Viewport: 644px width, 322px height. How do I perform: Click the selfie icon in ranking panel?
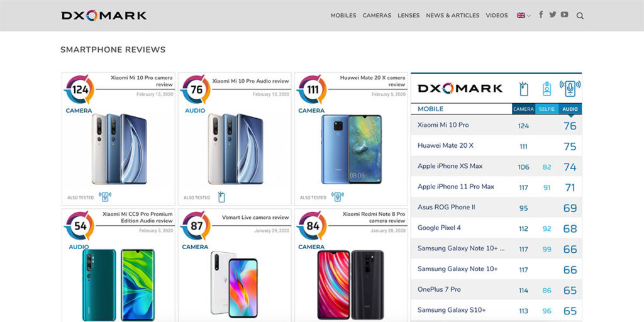click(x=547, y=89)
